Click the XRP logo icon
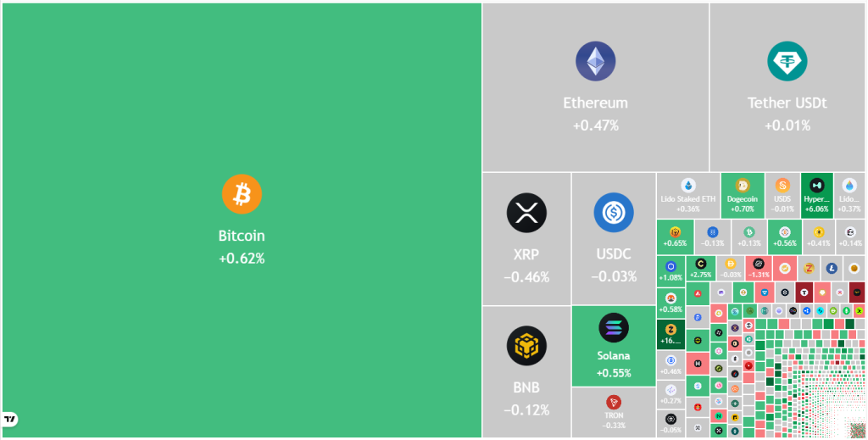This screenshot has width=868, height=440. [526, 212]
